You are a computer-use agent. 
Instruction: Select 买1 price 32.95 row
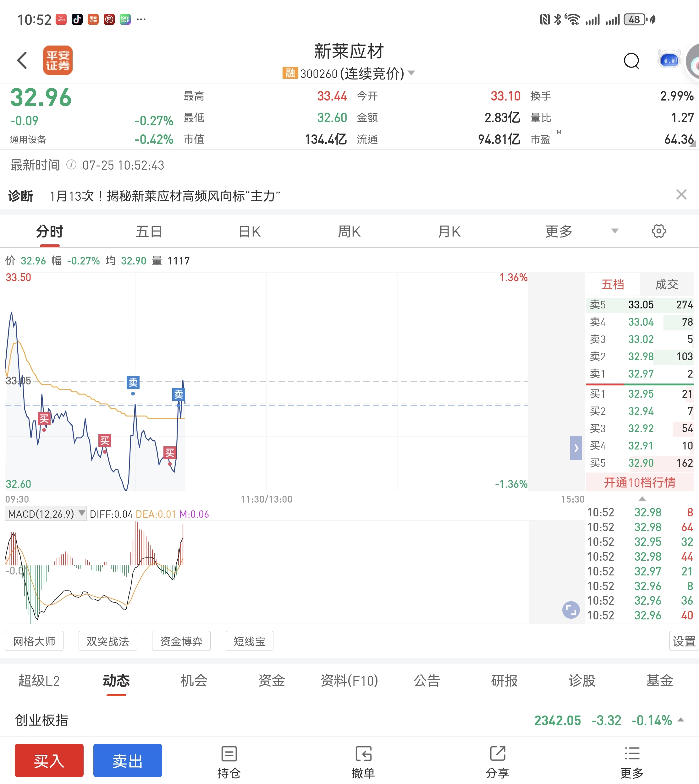(640, 394)
